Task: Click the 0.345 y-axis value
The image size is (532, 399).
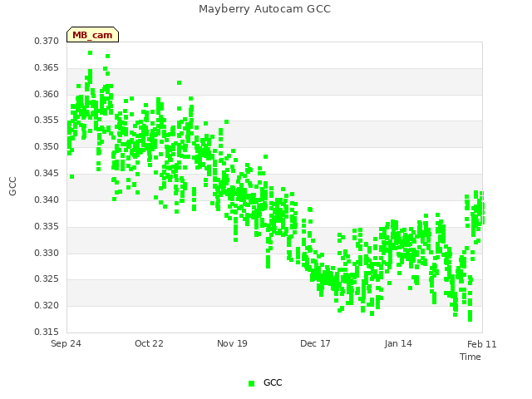Action: [47, 174]
